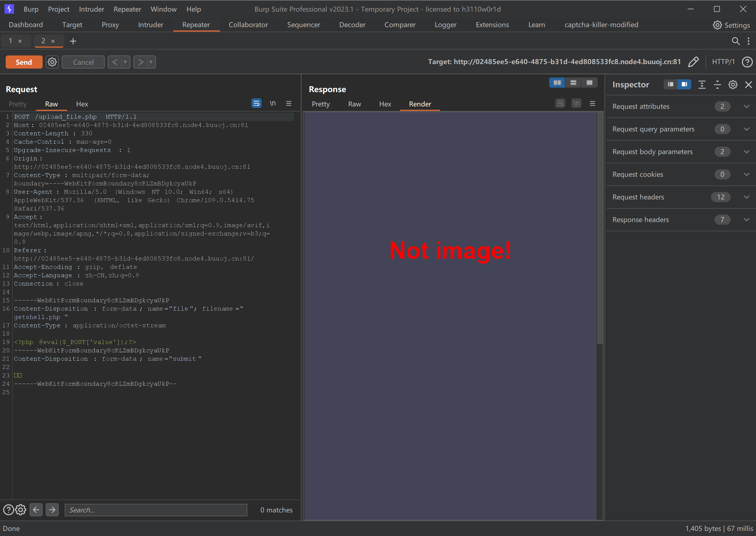Open Repeater send options gear icon

click(52, 62)
